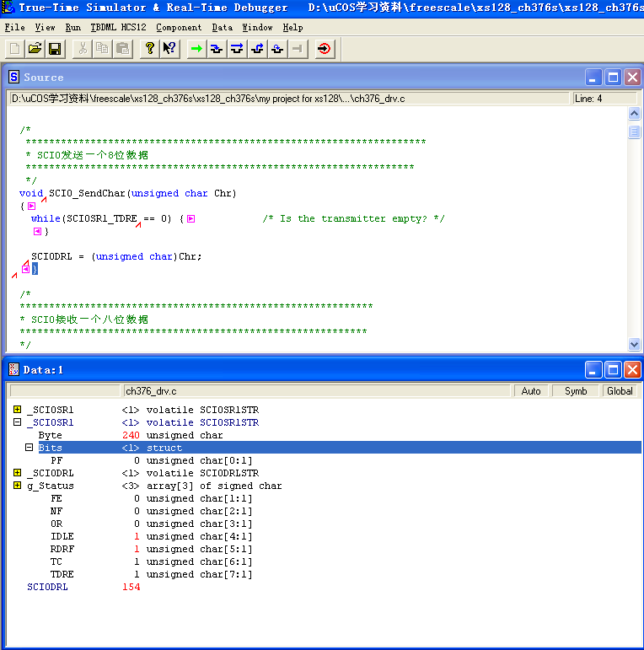644x650 pixels.
Task: Select the TC bit row
Action: [325, 561]
